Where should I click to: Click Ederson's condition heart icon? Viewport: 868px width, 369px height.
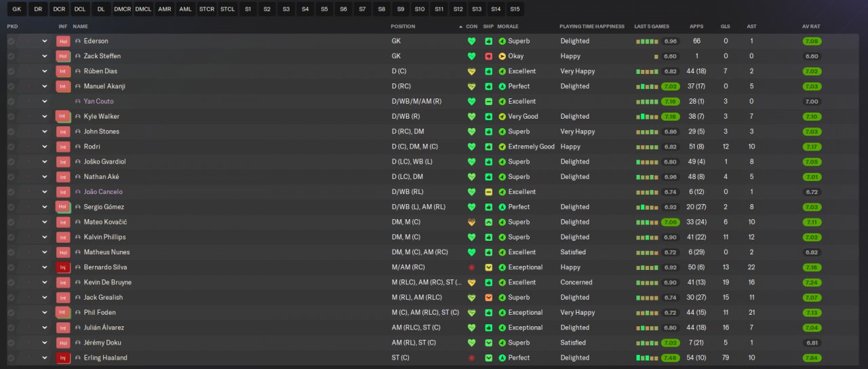click(471, 41)
